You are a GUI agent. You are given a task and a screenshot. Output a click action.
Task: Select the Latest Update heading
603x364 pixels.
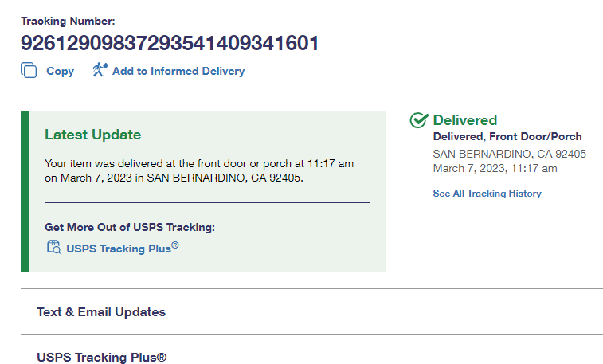point(92,135)
